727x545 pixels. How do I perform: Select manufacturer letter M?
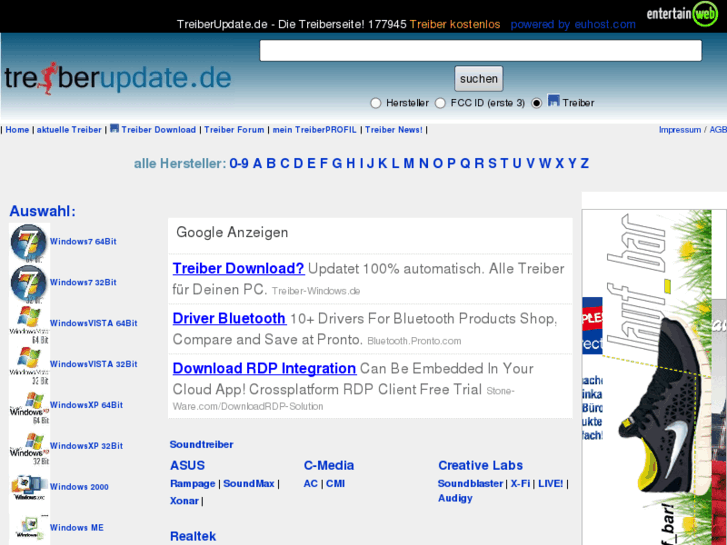pyautogui.click(x=408, y=163)
